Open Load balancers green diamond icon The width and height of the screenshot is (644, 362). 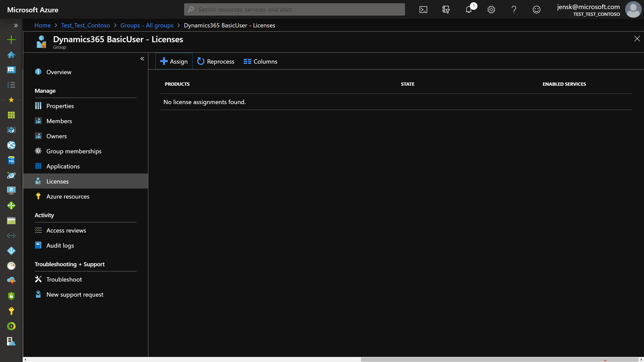coord(11,205)
